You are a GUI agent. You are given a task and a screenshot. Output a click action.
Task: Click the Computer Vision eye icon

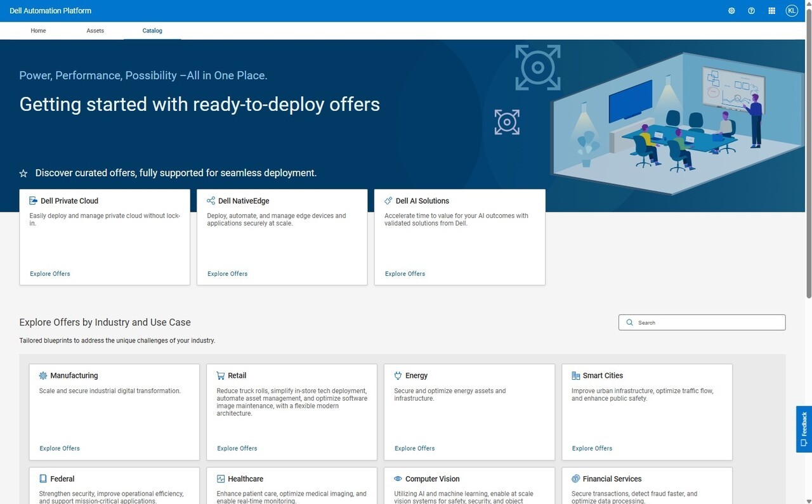point(398,479)
